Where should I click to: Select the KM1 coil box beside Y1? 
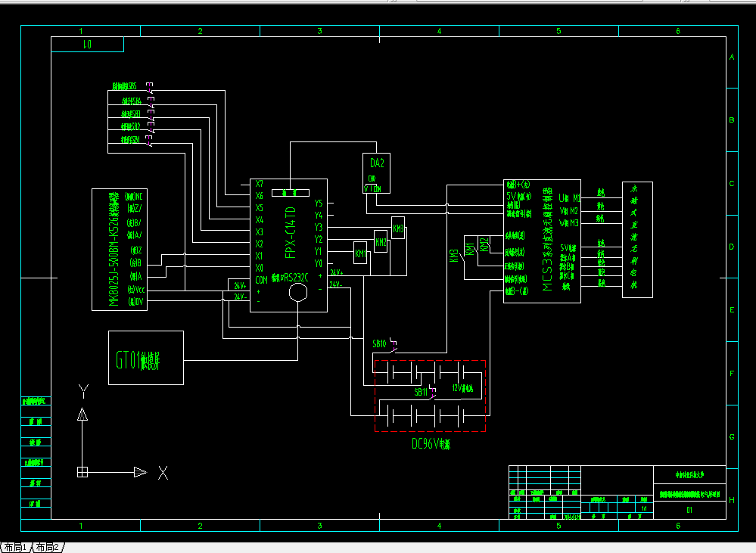point(360,253)
